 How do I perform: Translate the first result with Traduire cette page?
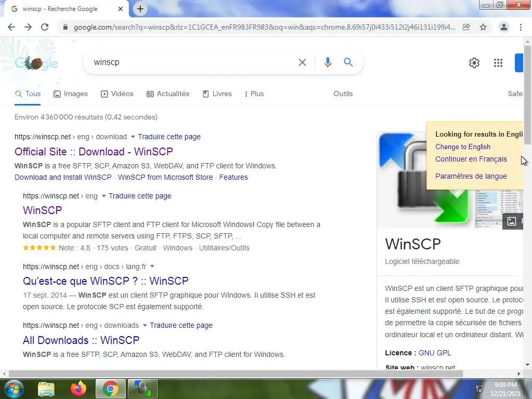(169, 137)
